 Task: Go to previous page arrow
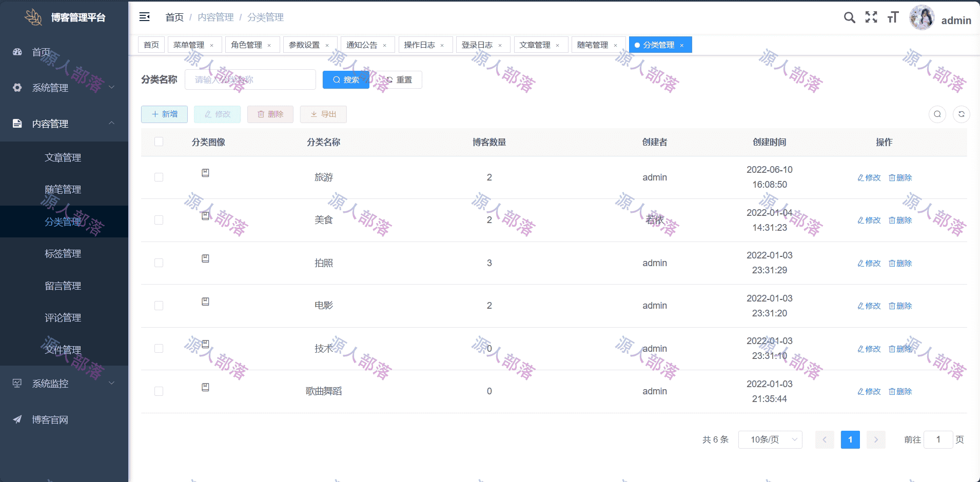tap(825, 439)
